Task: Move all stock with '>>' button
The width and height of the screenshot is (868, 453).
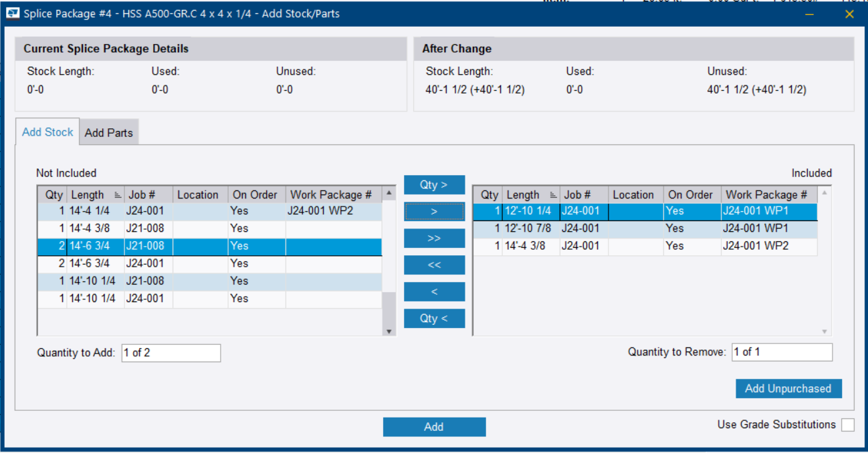Action: pyautogui.click(x=434, y=239)
